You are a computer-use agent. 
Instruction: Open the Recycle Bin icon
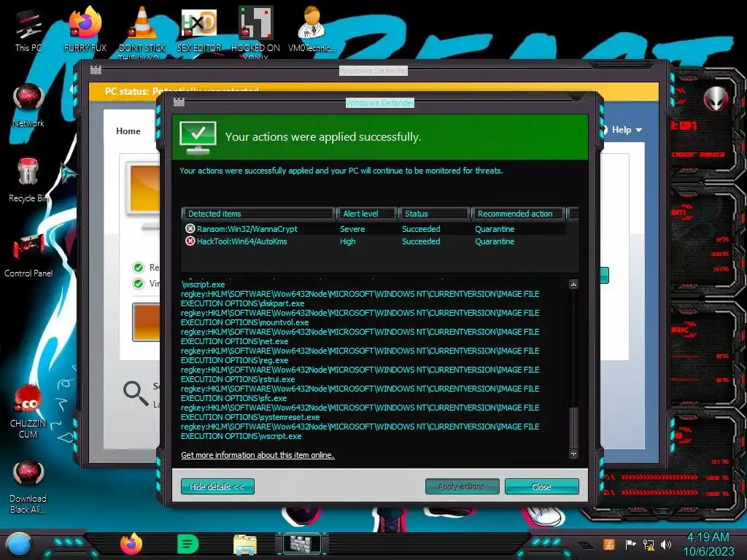[28, 180]
